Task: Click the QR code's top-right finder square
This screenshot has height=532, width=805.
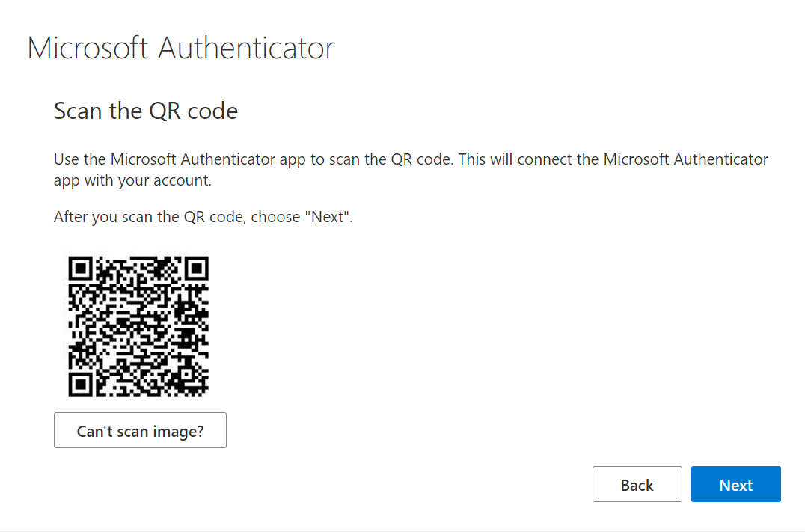Action: 197,268
